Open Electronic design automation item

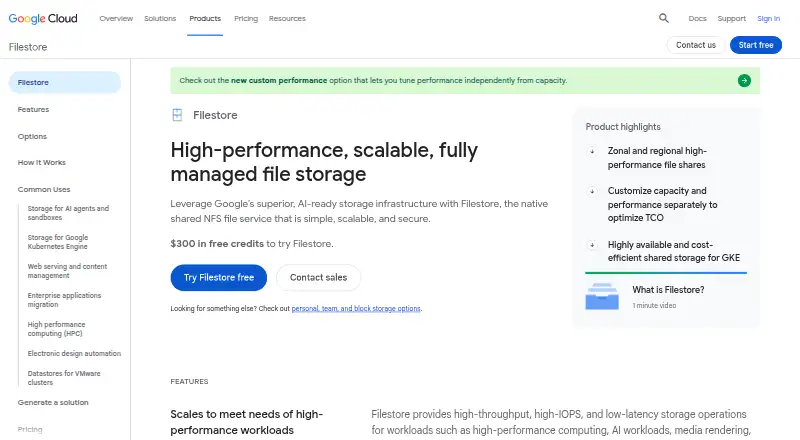(74, 353)
